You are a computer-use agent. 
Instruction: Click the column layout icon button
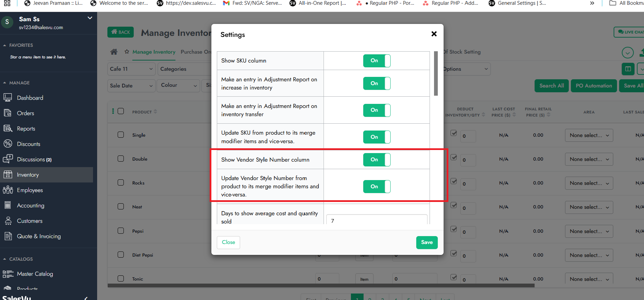point(628,69)
